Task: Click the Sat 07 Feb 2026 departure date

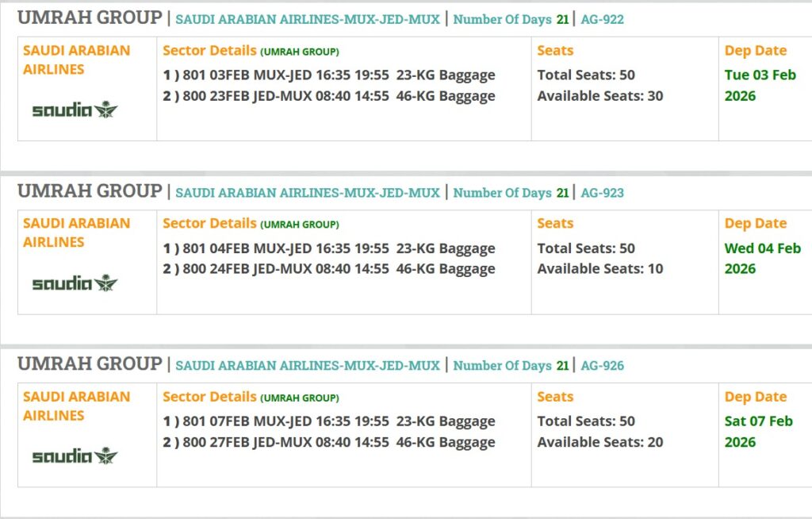Action: coord(758,431)
